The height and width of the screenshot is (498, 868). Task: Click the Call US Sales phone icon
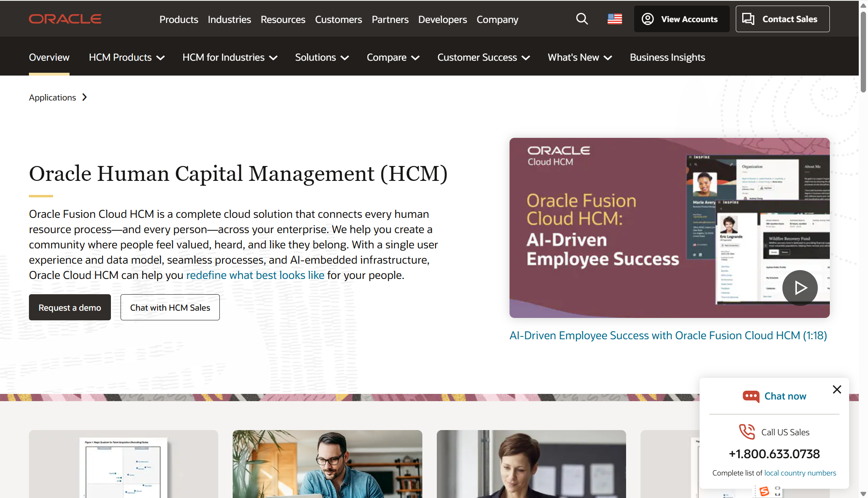tap(747, 432)
